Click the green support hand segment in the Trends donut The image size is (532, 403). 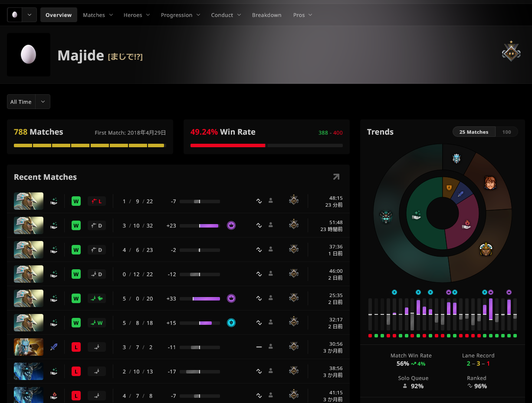click(x=417, y=214)
